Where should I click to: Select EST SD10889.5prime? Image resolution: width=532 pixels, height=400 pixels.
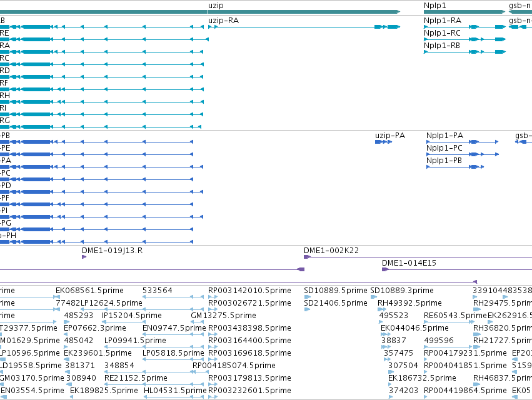pyautogui.click(x=336, y=291)
